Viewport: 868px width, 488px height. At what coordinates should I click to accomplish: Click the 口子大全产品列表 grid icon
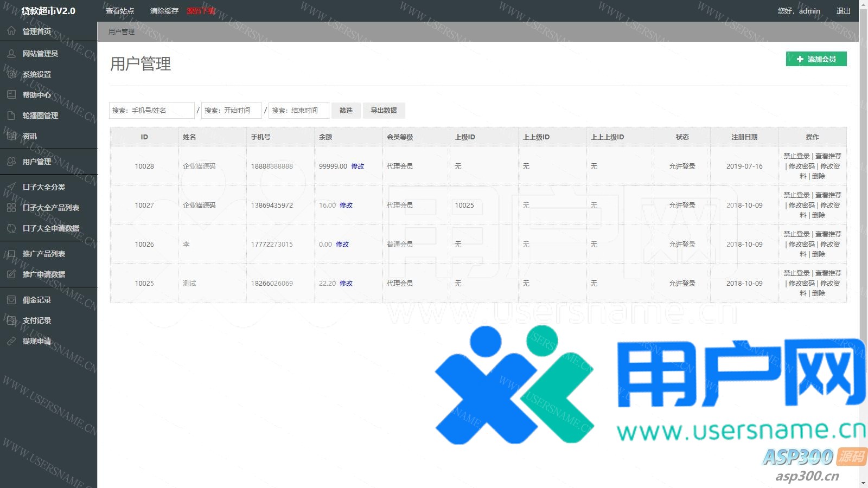[x=11, y=208]
